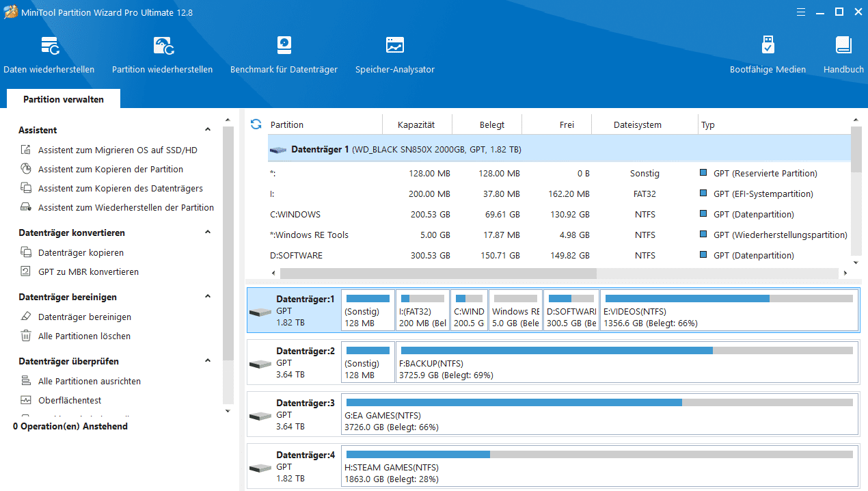Screen dimensions: 868x491
Task: Open the Speicher-Analysator tool
Action: coord(394,47)
